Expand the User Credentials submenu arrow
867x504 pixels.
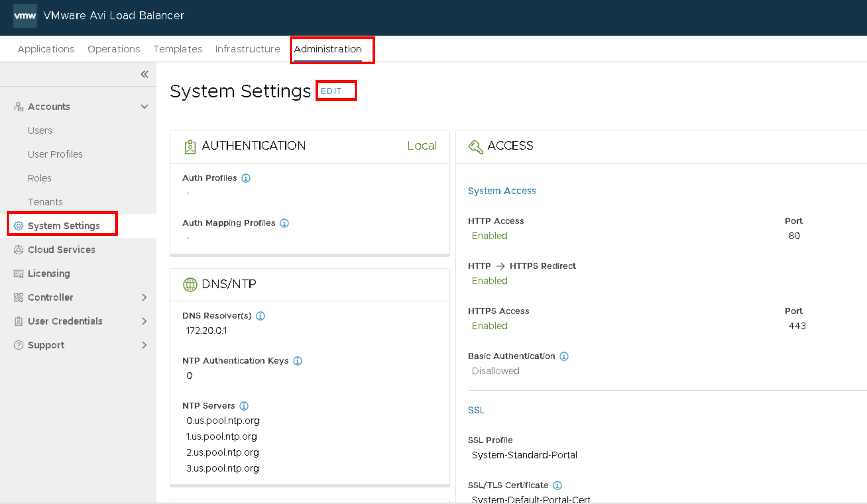pyautogui.click(x=144, y=321)
